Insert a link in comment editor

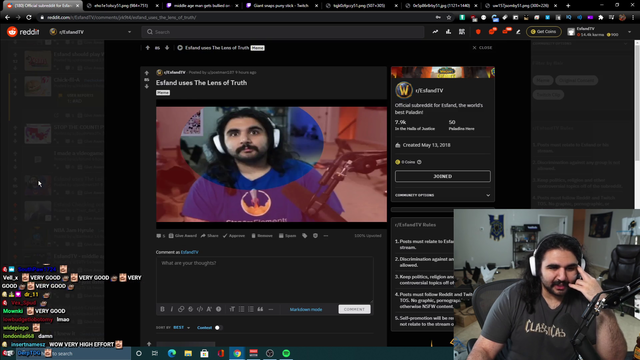point(181,309)
